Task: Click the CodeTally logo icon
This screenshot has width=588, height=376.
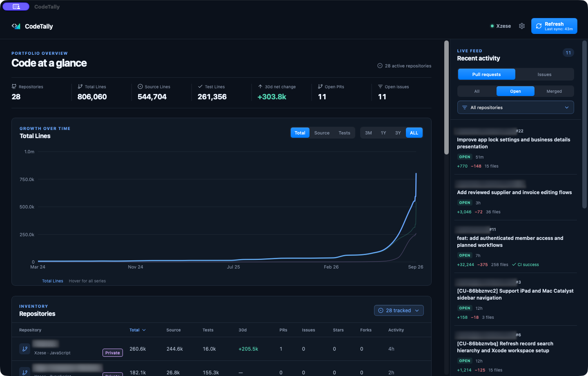Action: coord(16,26)
